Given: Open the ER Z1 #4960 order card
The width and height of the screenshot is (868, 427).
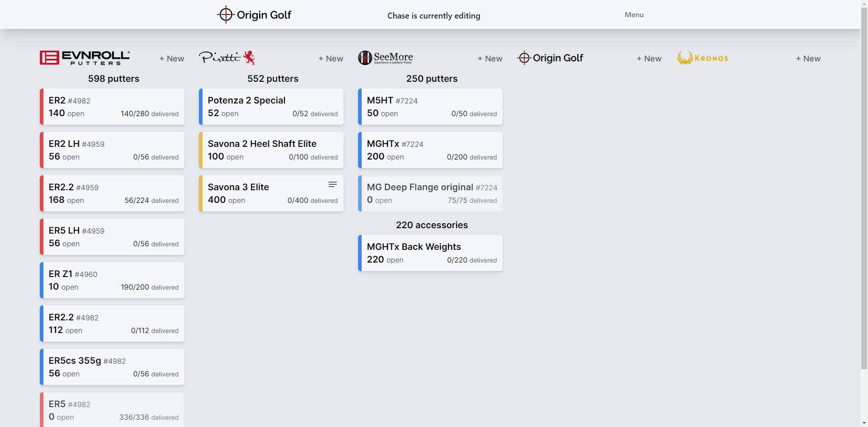Looking at the screenshot, I should 112,280.
